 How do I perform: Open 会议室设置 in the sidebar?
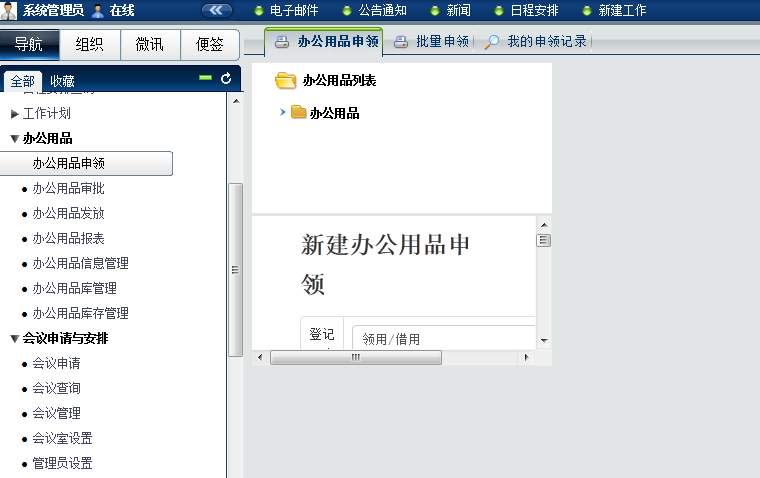pos(62,438)
